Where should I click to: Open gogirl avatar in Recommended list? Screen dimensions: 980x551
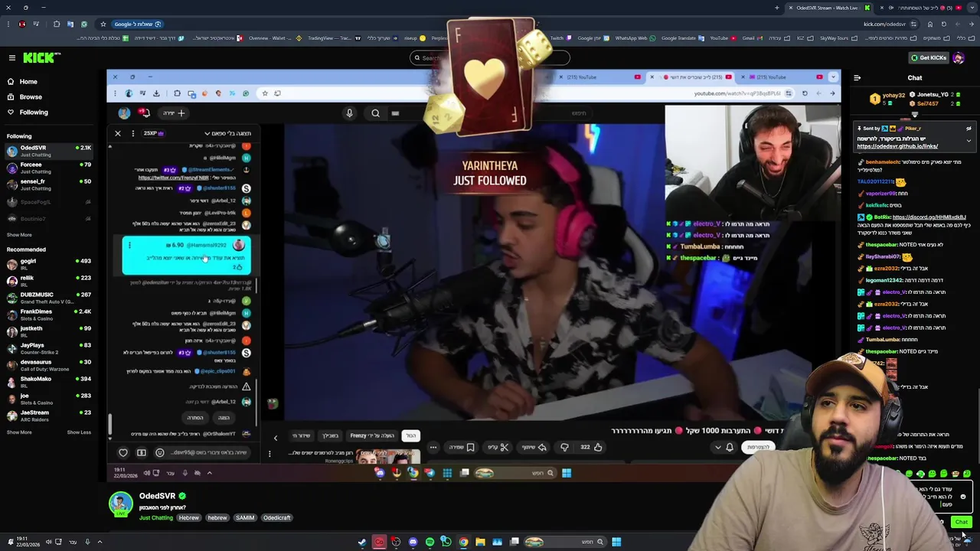point(11,264)
